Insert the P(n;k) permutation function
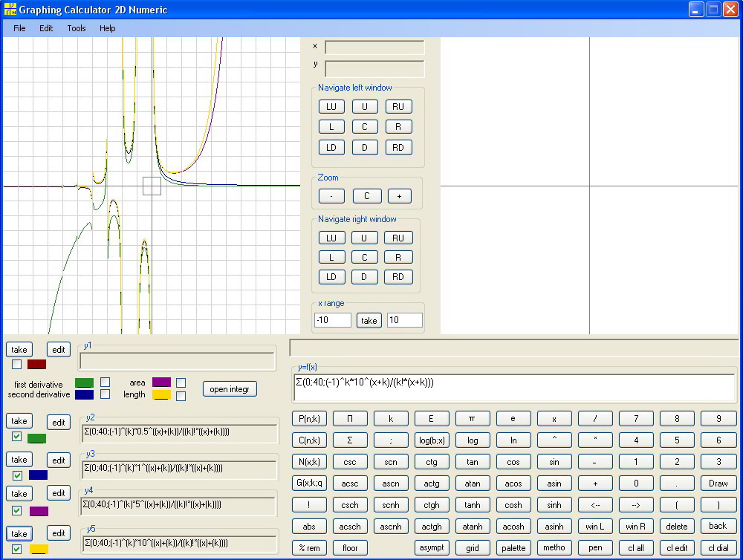Screen dimensions: 743x560 (309, 419)
